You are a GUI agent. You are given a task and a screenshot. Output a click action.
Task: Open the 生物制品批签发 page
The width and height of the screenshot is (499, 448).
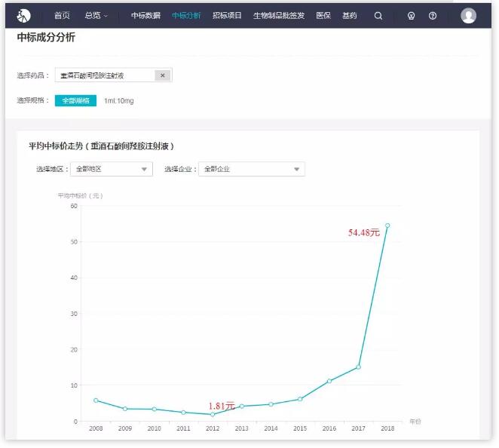tap(279, 15)
